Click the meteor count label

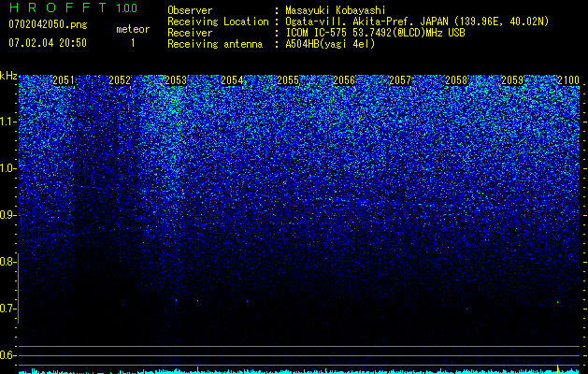point(133,29)
